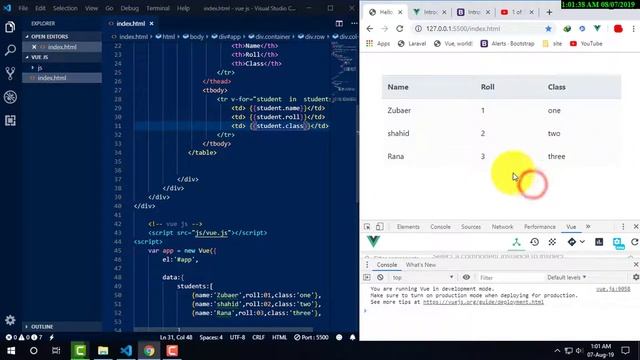Screen dimensions: 640x360
Task: Open the Debug view in VS Code activity bar
Action: [10, 97]
